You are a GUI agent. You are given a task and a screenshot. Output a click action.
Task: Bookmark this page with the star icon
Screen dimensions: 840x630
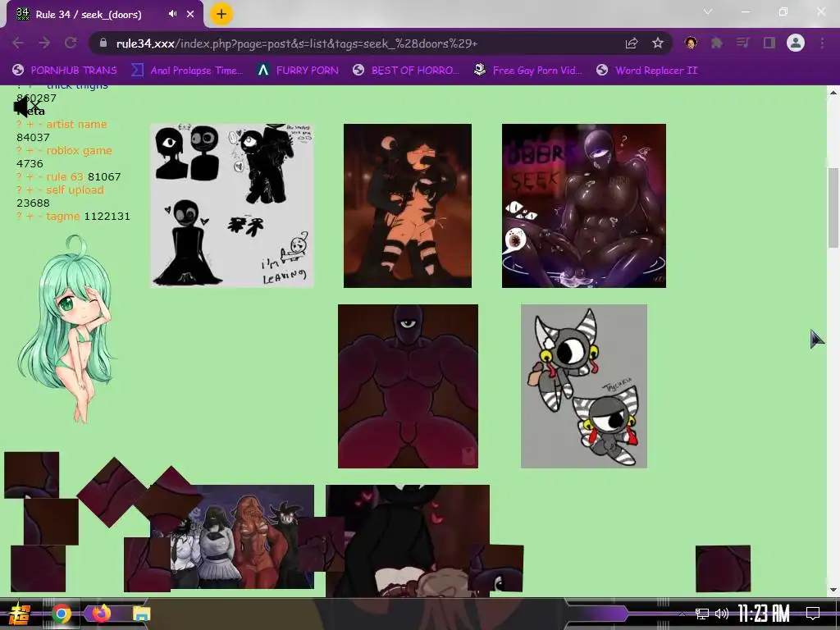click(x=658, y=43)
